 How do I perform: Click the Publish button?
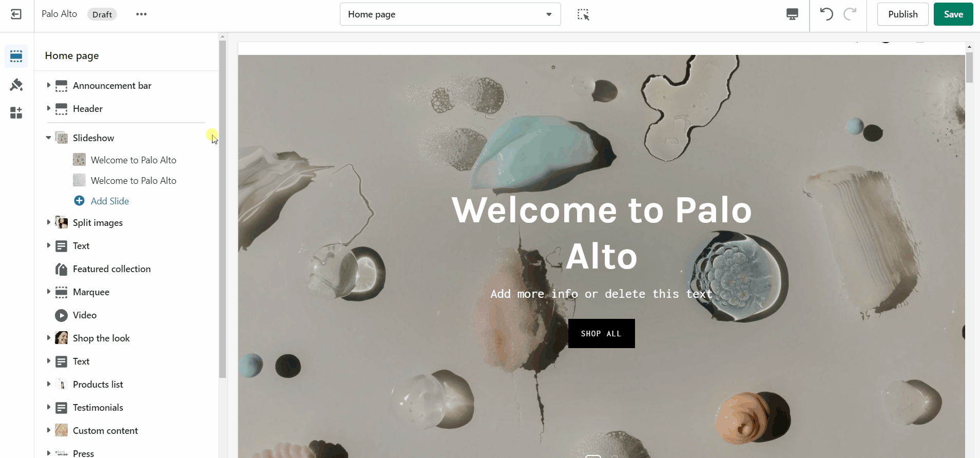click(903, 14)
